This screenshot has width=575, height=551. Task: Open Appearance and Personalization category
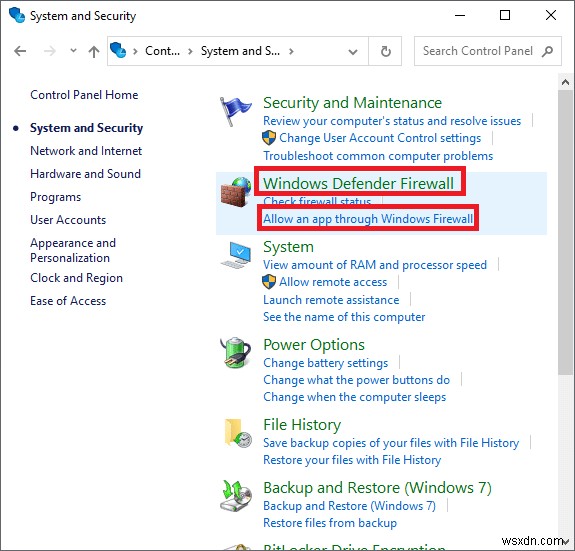click(73, 250)
